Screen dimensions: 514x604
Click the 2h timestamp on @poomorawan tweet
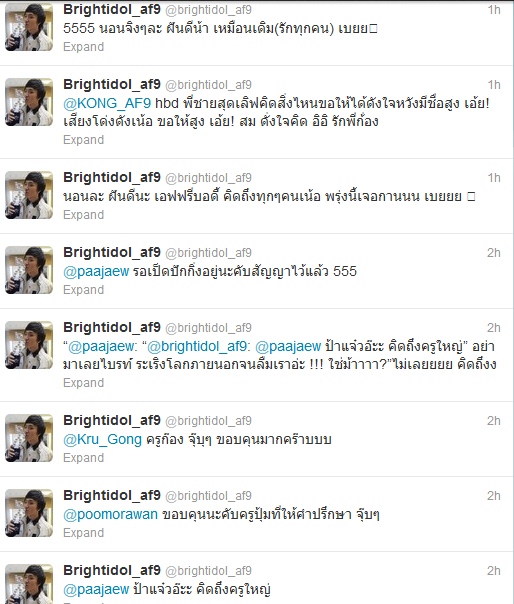494,496
